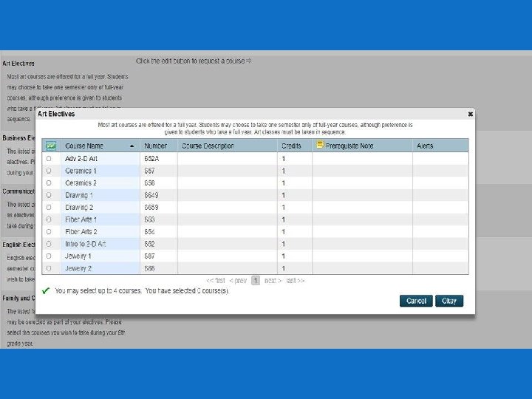Click the next page link
The height and width of the screenshot is (399, 532).
pos(273,281)
